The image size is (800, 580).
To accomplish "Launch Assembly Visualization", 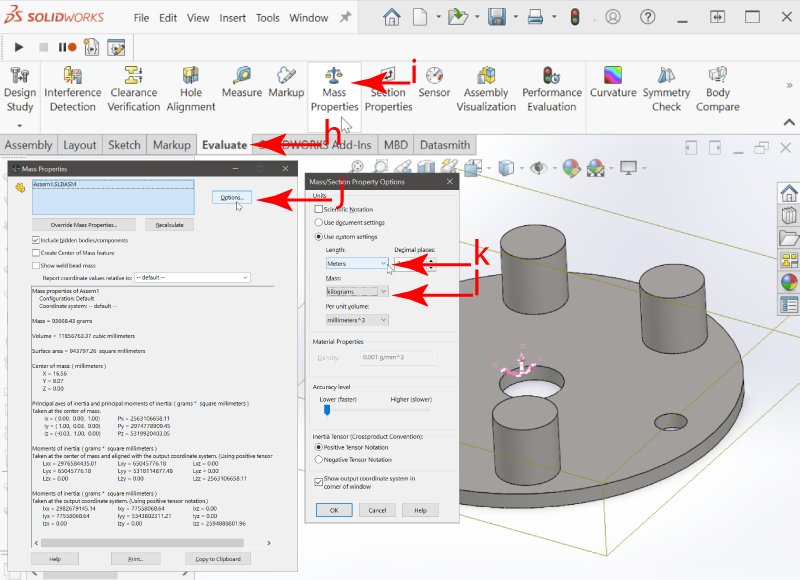I will point(486,90).
